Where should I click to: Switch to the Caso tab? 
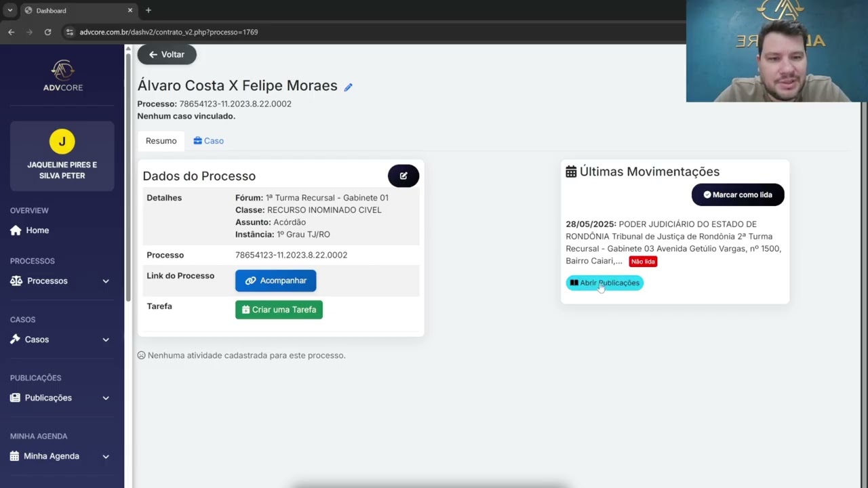[208, 141]
